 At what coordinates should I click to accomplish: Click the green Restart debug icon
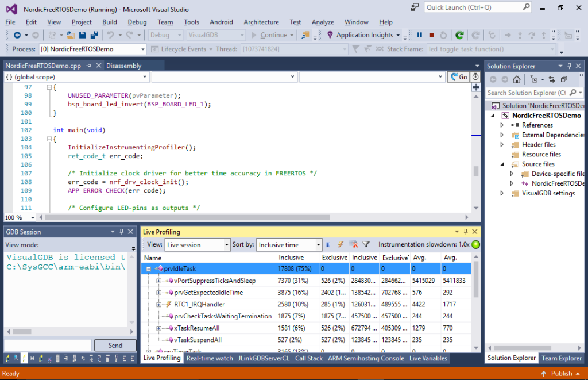459,35
